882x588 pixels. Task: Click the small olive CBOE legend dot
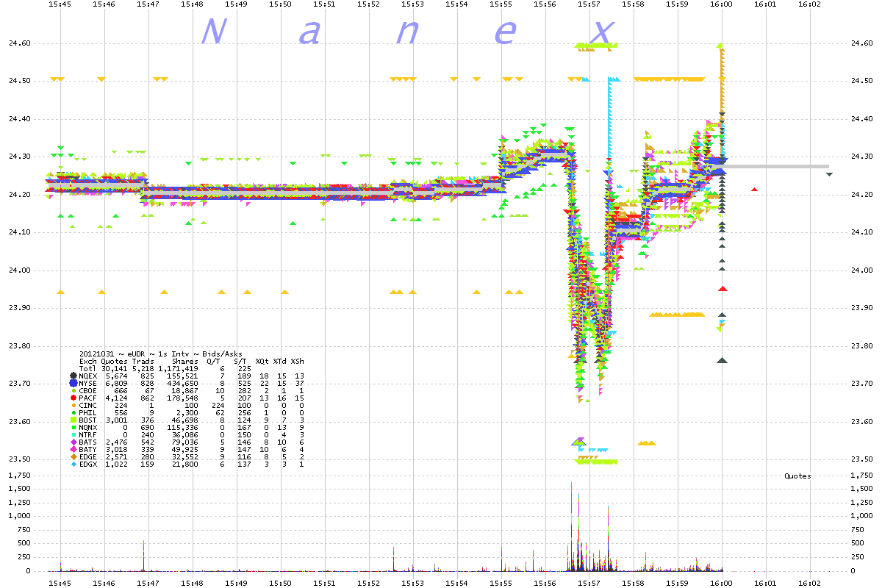73,390
